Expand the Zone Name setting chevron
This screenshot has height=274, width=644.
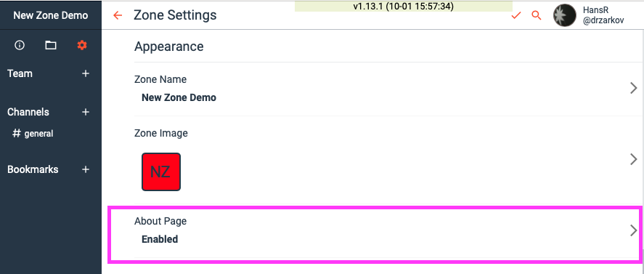pos(634,88)
